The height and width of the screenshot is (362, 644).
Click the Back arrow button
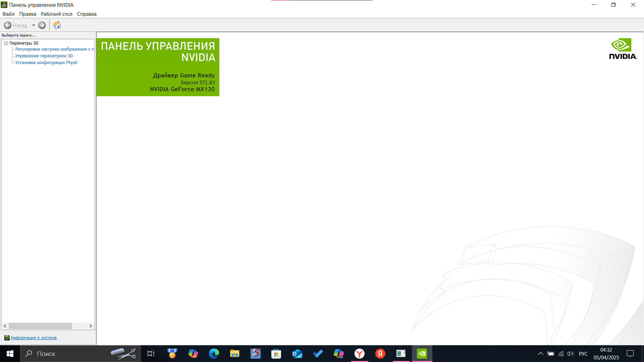click(x=8, y=25)
